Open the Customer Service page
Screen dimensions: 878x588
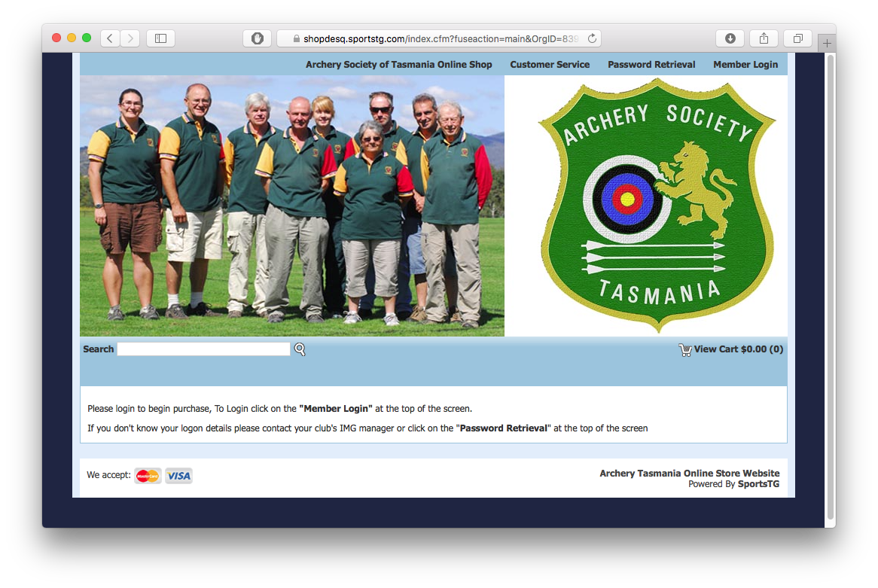550,65
